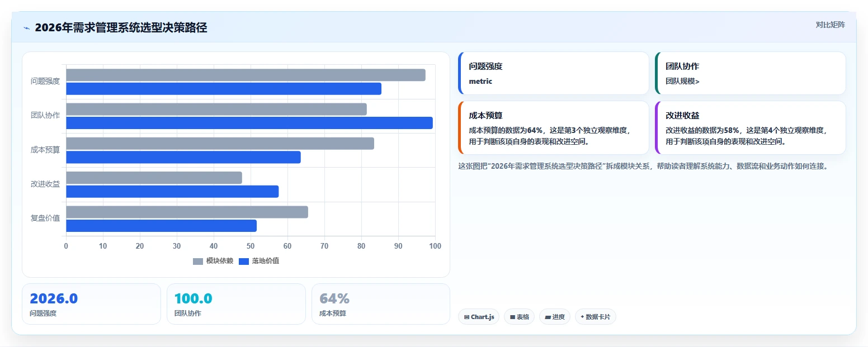This screenshot has height=347, width=868.
Task: Click the x-axis tick label 100
Action: [x=435, y=246]
